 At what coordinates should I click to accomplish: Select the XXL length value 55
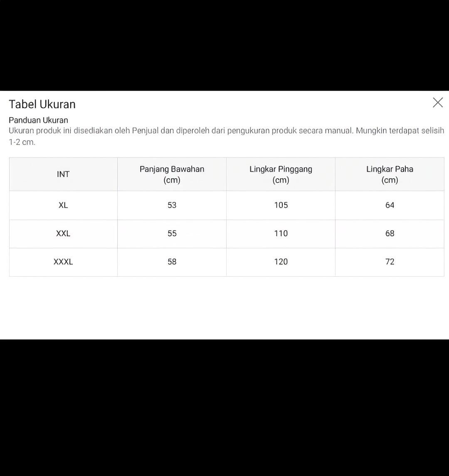172,233
